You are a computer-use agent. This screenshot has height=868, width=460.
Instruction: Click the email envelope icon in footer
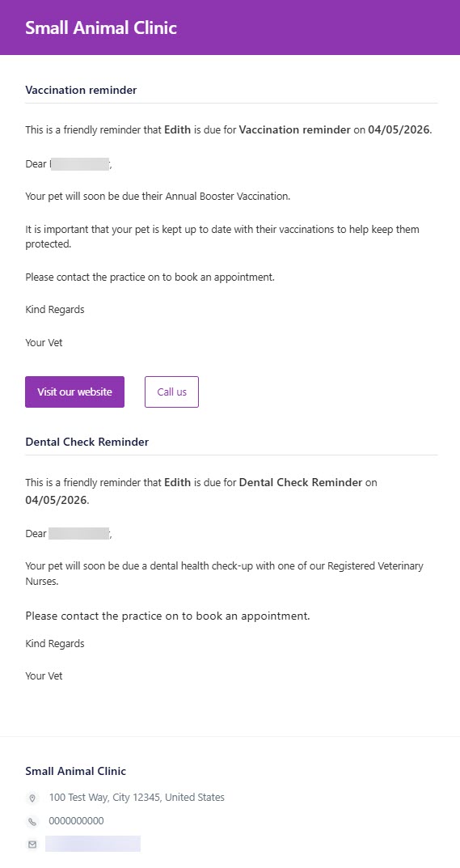click(32, 845)
